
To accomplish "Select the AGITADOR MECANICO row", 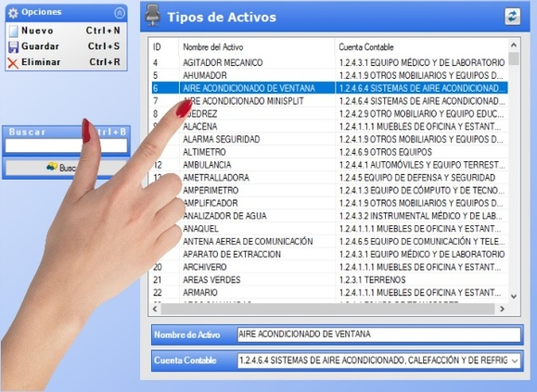I will pyautogui.click(x=329, y=63).
